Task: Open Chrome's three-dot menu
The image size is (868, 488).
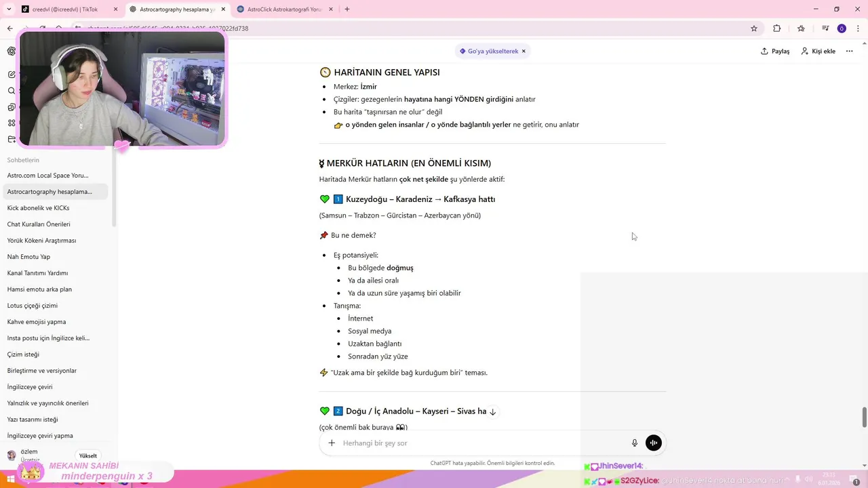Action: (x=859, y=28)
